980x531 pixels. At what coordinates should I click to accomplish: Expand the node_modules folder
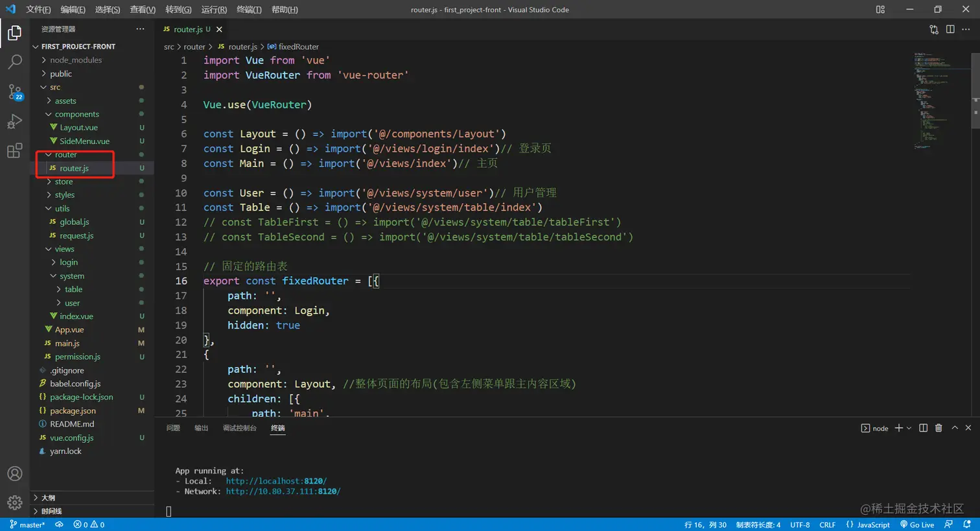pyautogui.click(x=76, y=60)
